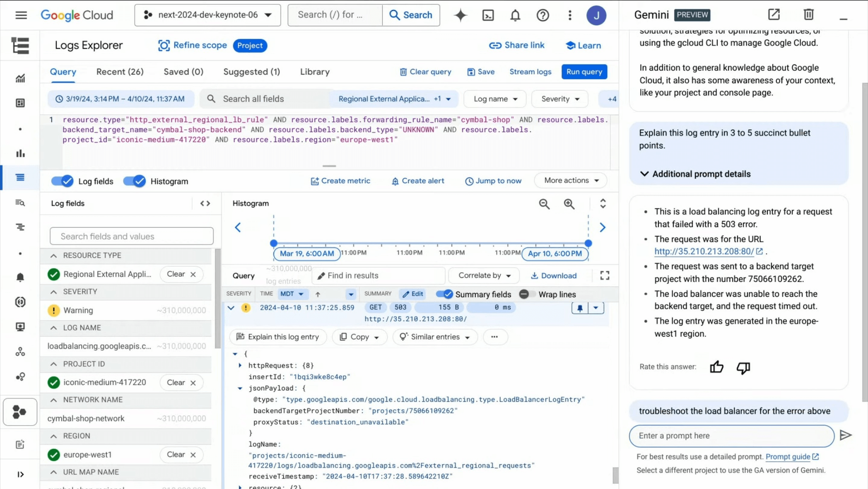The image size is (868, 489).
Task: Send the Gemini prompt
Action: point(845,435)
